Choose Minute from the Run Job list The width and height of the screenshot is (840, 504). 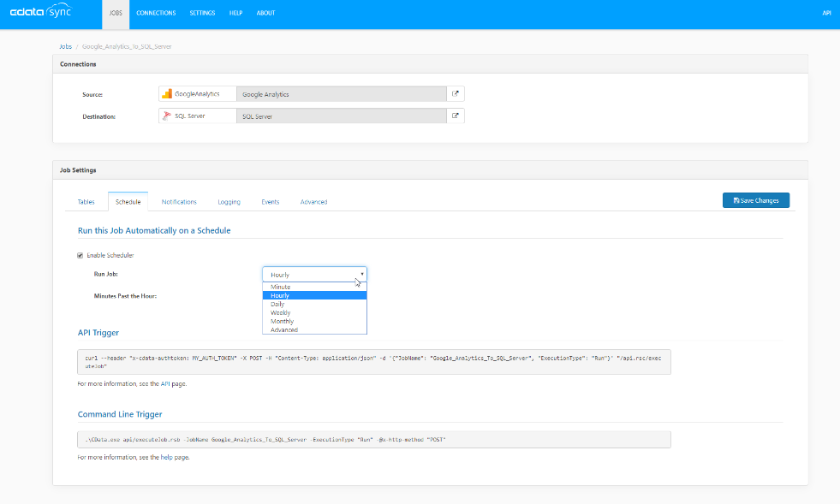coord(314,287)
